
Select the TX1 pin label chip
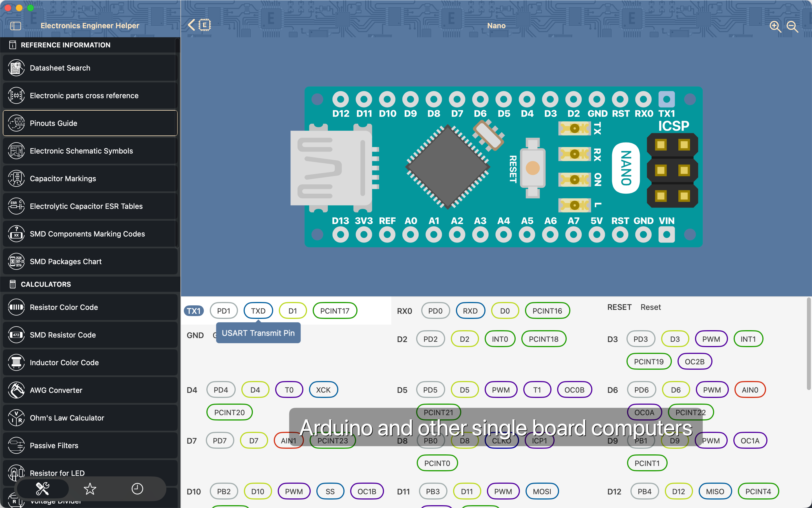(194, 311)
